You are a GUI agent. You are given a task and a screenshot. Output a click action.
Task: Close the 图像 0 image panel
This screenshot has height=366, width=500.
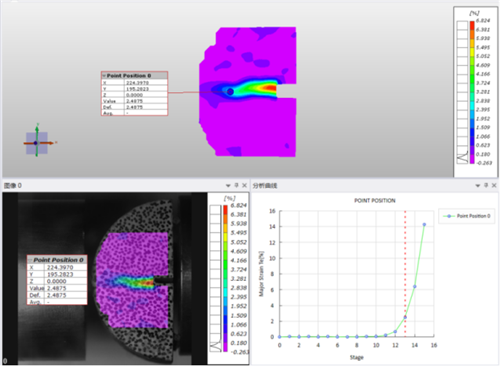coord(244,185)
